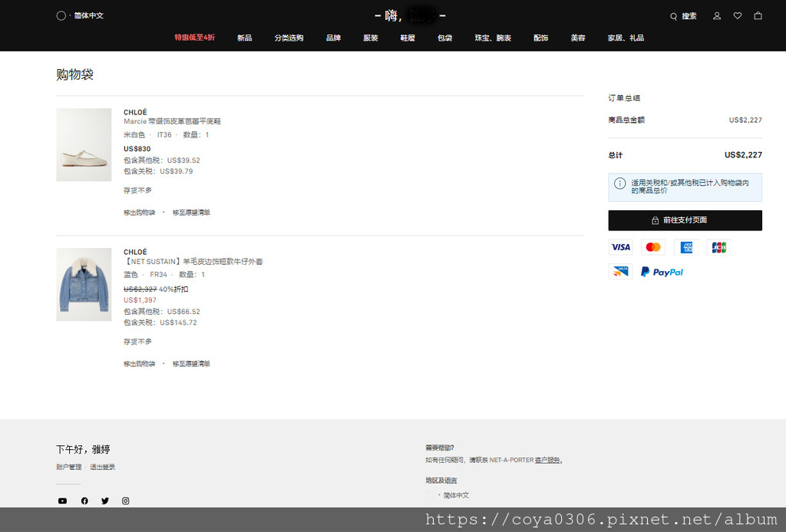
Task: Remove Marcie ballet flats via 移出购物袋
Action: [140, 213]
